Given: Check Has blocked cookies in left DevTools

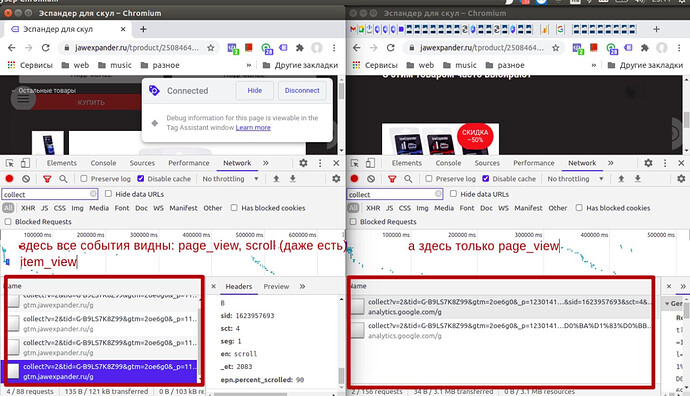Looking at the screenshot, I should point(234,208).
